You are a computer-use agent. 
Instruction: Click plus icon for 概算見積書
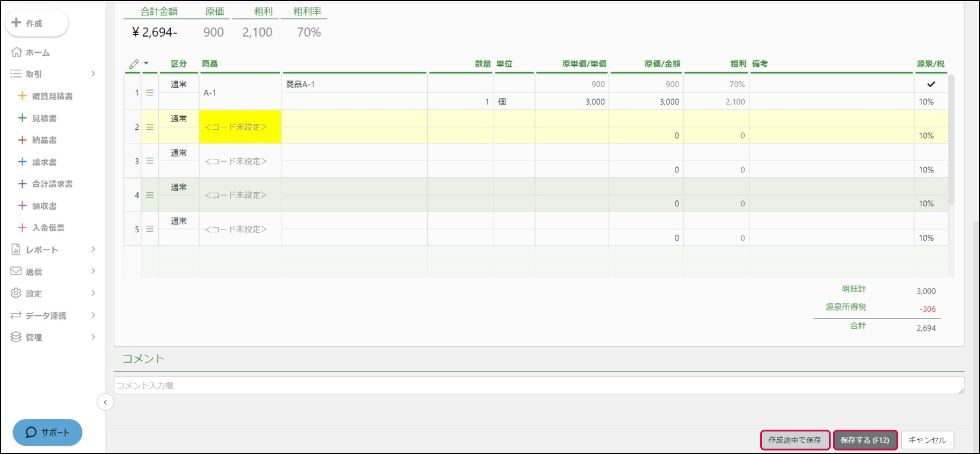22,96
